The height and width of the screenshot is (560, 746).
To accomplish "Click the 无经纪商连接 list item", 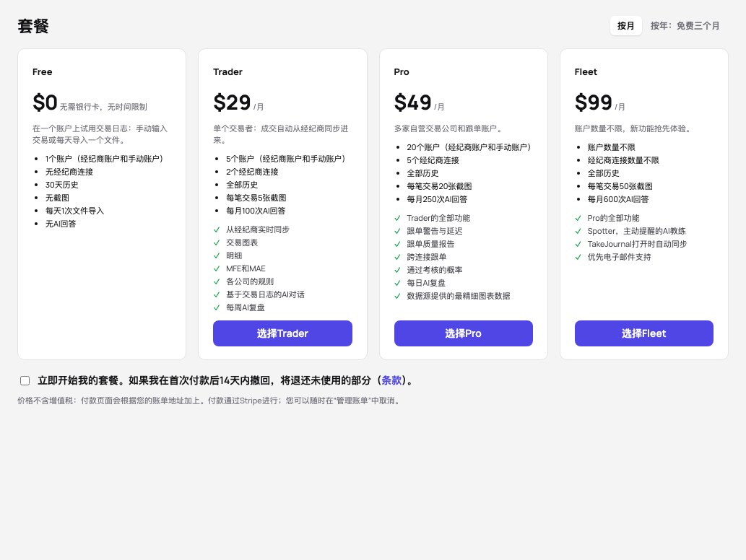I will pyautogui.click(x=69, y=172).
